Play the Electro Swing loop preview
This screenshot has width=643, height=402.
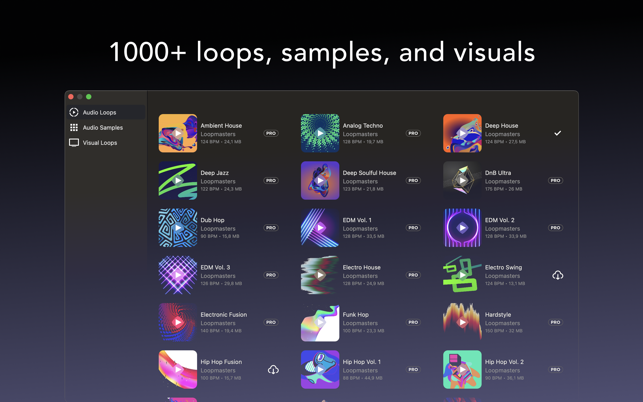tap(462, 275)
